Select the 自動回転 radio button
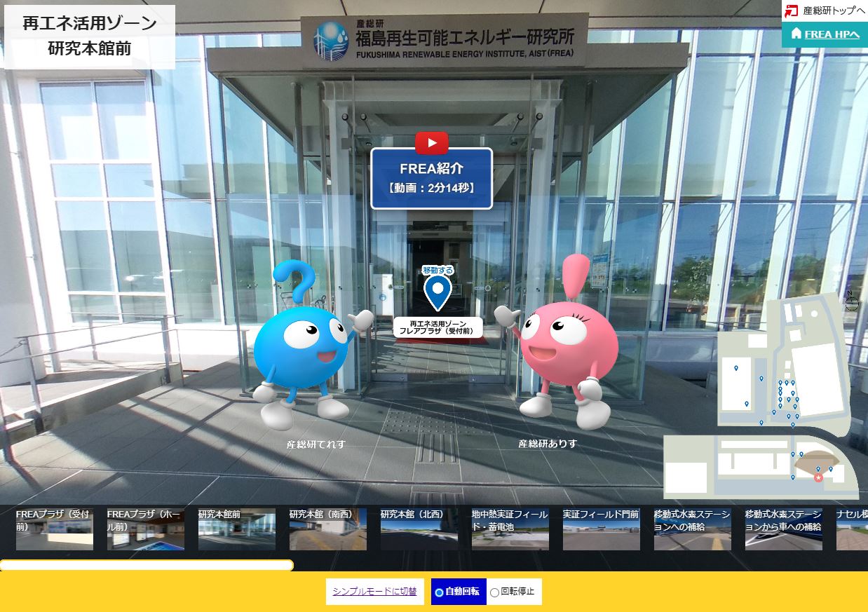Viewport: 868px width, 612px height. pyautogui.click(x=439, y=592)
